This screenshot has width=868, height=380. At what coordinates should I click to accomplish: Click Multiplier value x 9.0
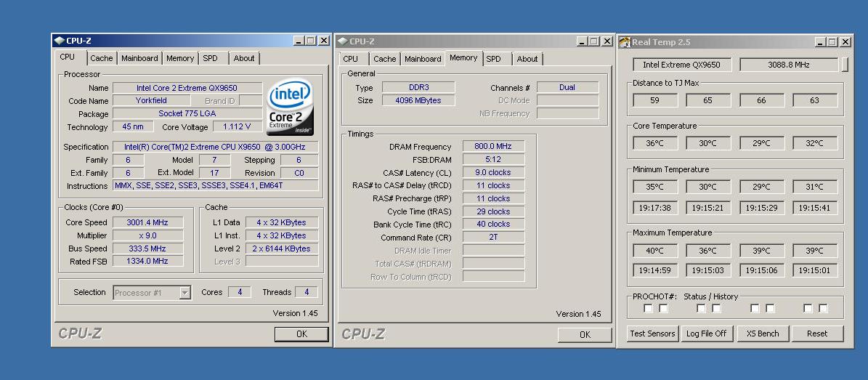147,235
